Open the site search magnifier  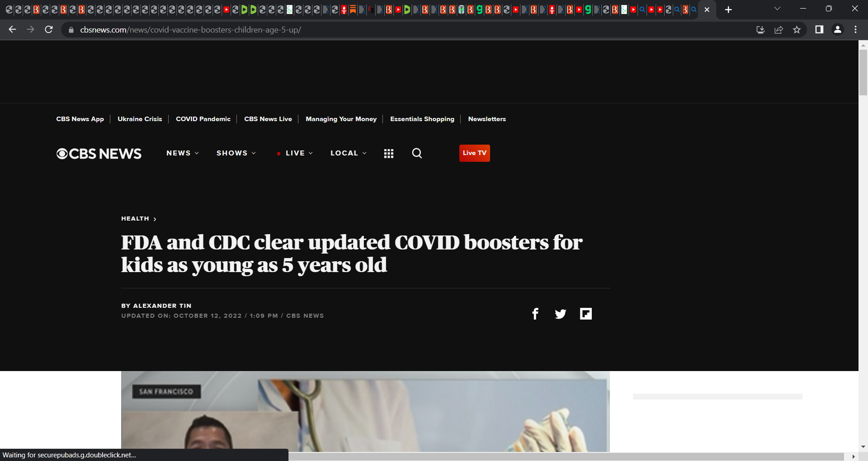tap(417, 153)
